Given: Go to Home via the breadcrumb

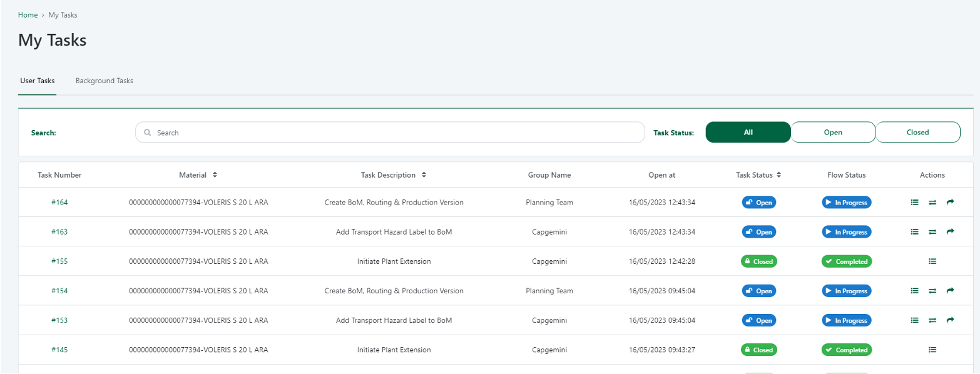Looking at the screenshot, I should (28, 14).
